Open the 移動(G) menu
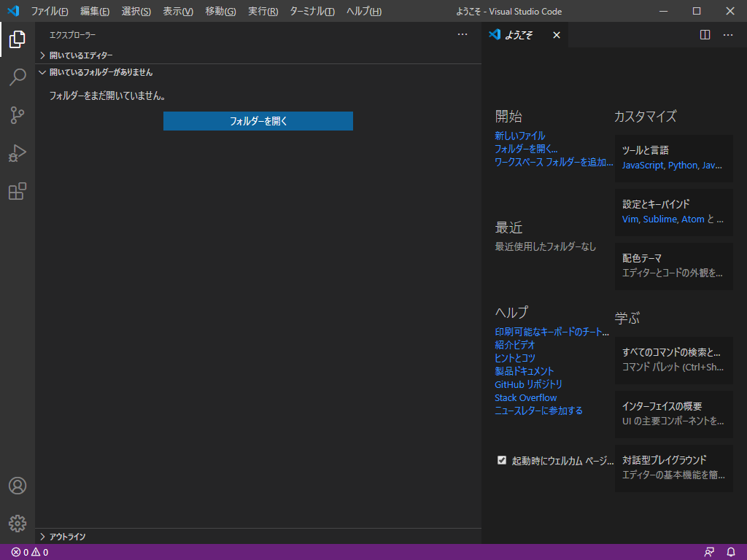This screenshot has width=747, height=560. (220, 11)
